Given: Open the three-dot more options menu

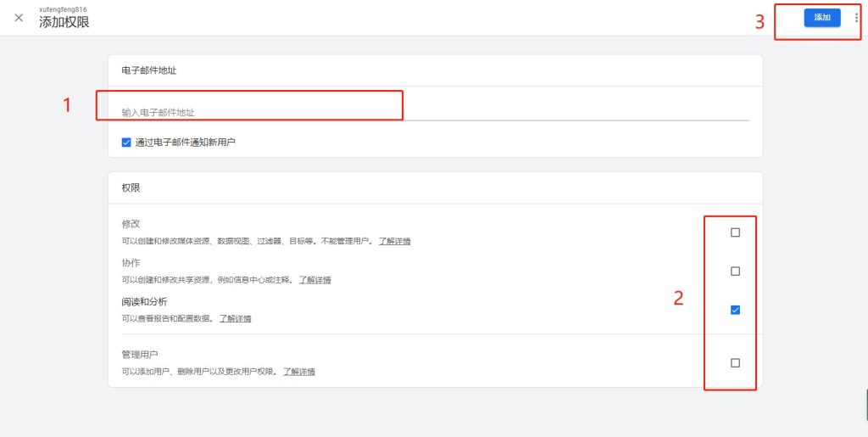Looking at the screenshot, I should (856, 17).
